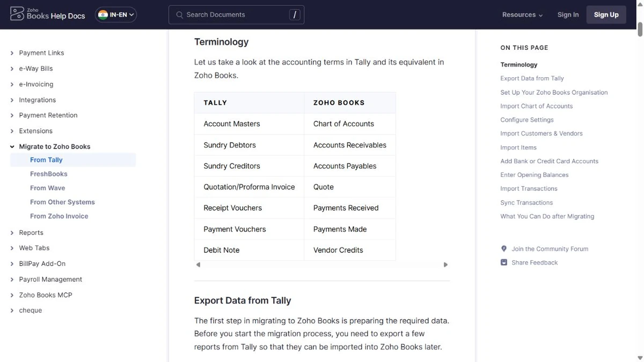This screenshot has width=644, height=362.
Task: Expand the BillPay Add-On section chevron
Action: [x=12, y=264]
